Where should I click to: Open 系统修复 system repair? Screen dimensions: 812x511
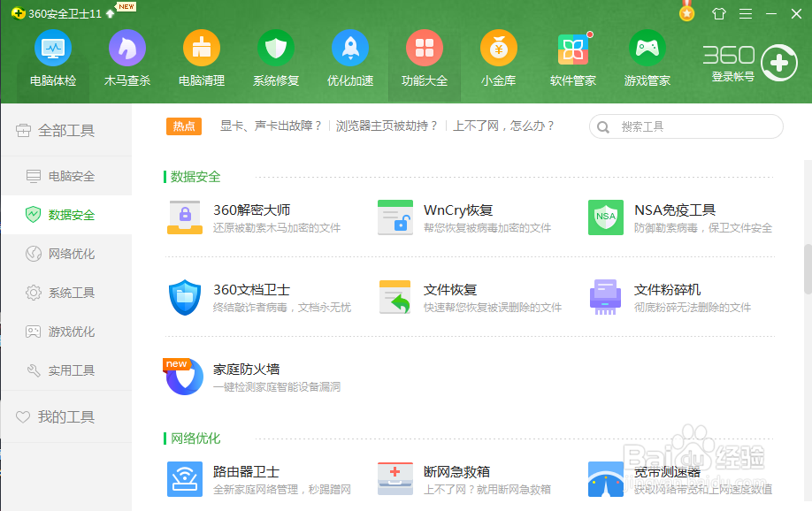tap(276, 59)
